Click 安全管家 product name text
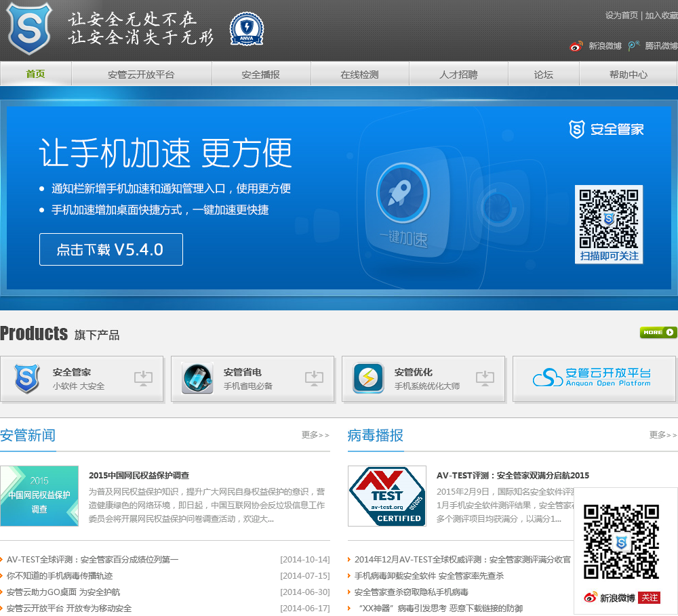 click(x=72, y=372)
